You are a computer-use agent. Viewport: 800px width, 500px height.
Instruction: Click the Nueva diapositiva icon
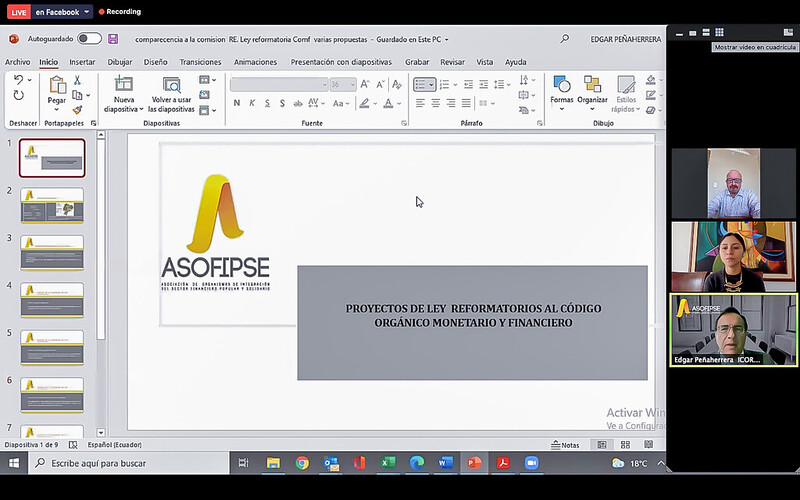point(123,84)
